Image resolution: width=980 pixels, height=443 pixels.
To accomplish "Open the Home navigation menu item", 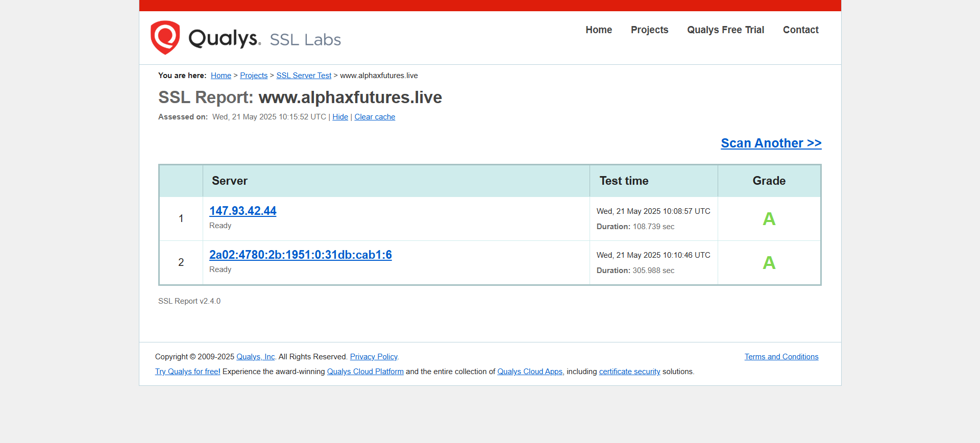I will [599, 30].
